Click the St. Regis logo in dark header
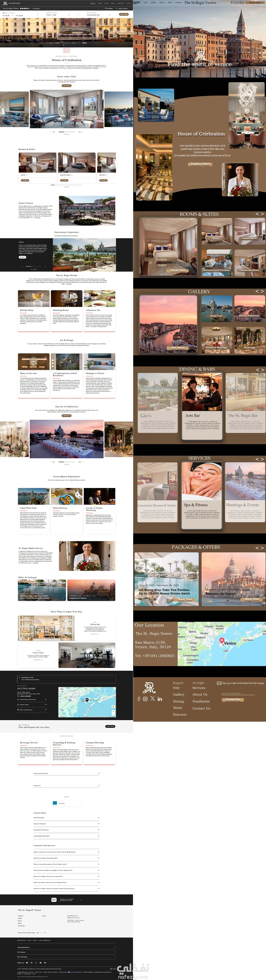The width and height of the screenshot is (266, 980). pyautogui.click(x=11, y=3)
